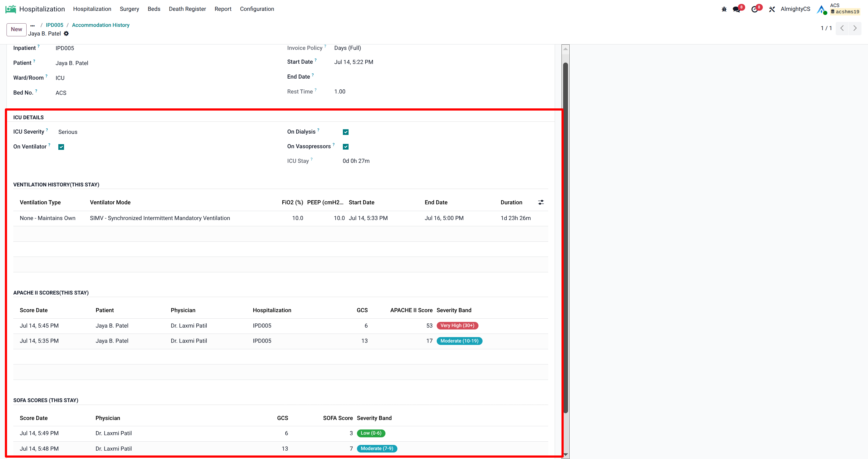
Task: Click ventilation end date Jul 16, 5:00 PM
Action: (444, 218)
